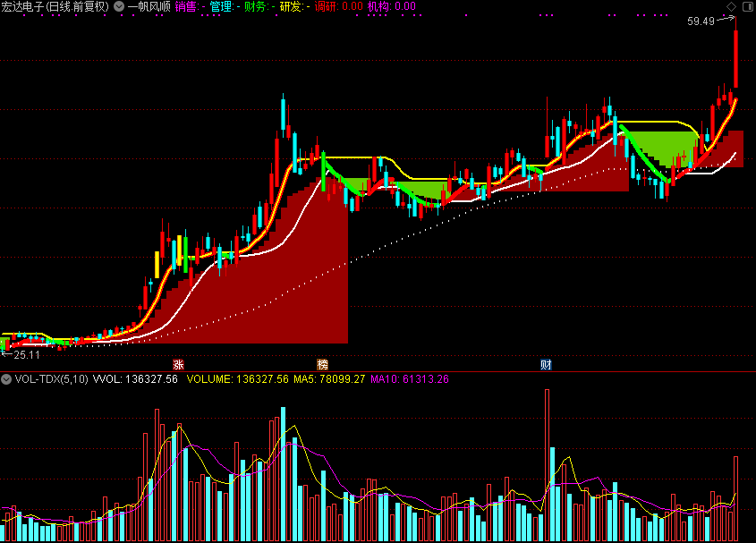The width and height of the screenshot is (756, 543).
Task: Click the 一帆风顺 indicator name
Action: point(149,7)
